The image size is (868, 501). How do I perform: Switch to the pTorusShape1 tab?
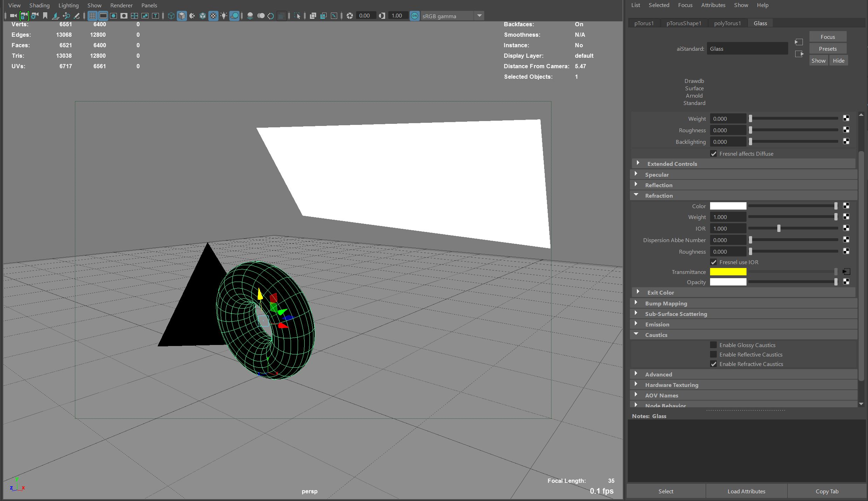[683, 23]
